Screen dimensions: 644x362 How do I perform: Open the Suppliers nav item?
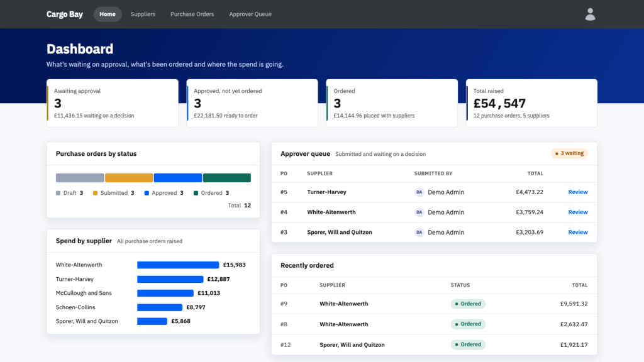(143, 14)
